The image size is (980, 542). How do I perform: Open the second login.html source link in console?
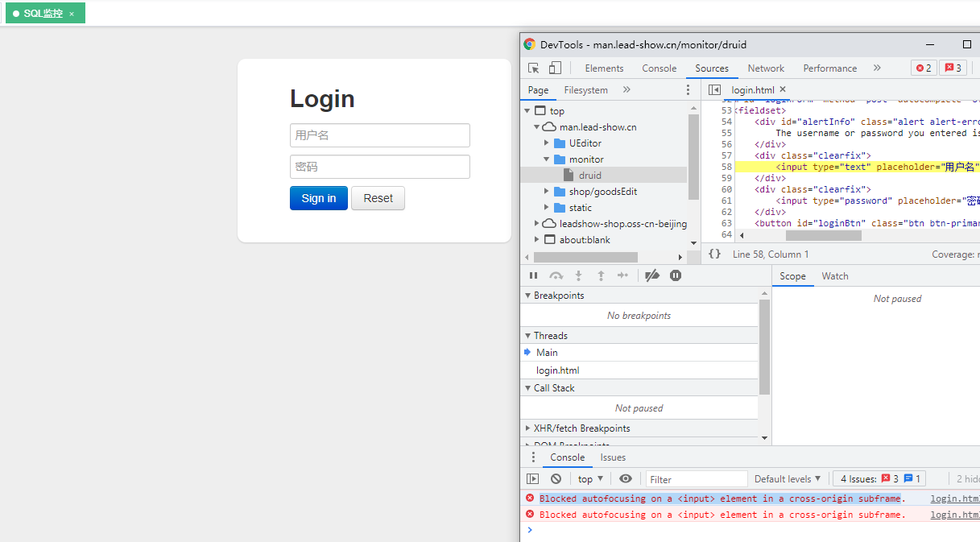click(955, 515)
